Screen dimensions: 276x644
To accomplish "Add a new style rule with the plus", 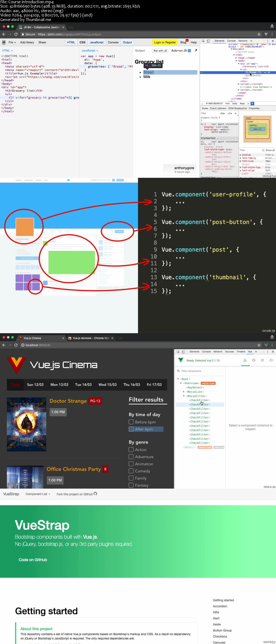I will (236, 113).
